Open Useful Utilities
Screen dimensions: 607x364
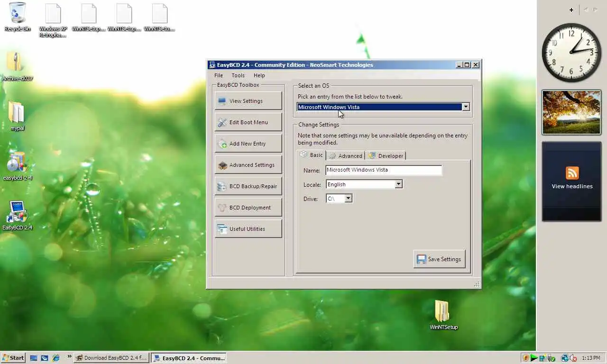[x=248, y=228]
